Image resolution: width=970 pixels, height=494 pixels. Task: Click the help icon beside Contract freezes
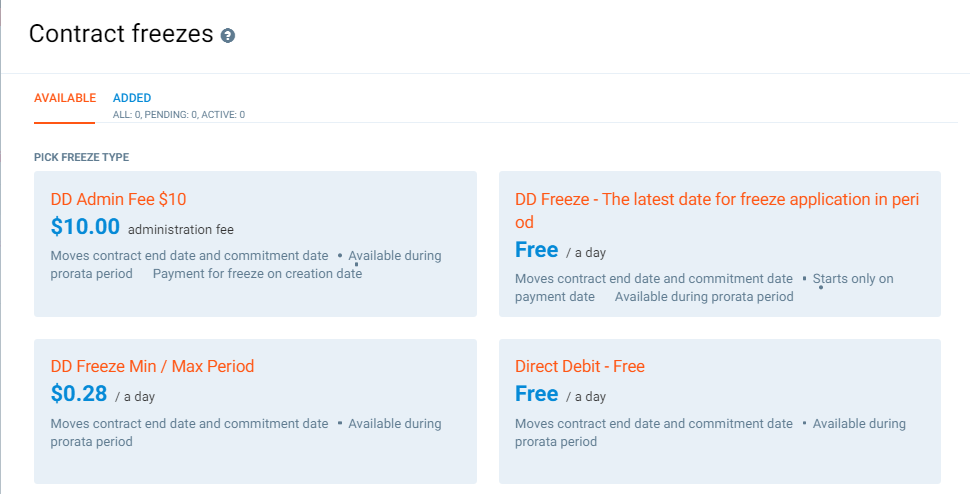228,36
